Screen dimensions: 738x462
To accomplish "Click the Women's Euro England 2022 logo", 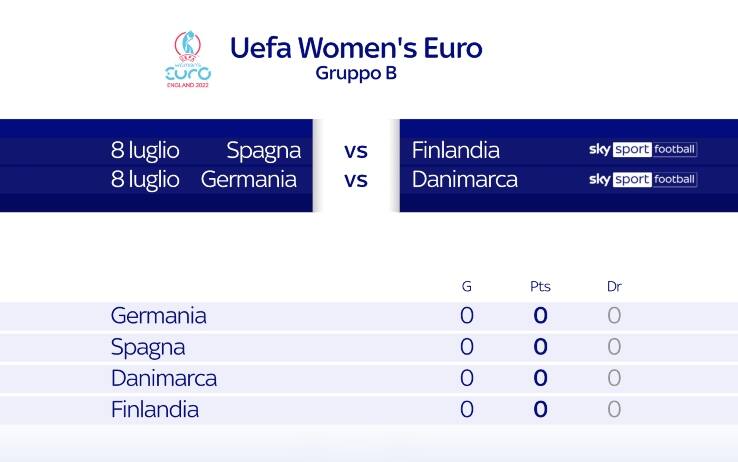I will [x=187, y=59].
